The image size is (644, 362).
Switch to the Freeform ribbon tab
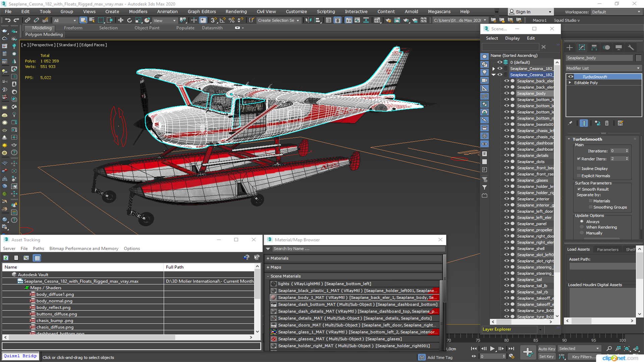73,28
